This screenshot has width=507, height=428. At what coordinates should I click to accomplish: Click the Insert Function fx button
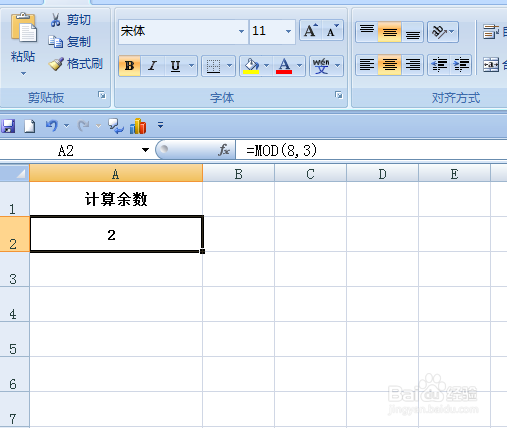[224, 150]
